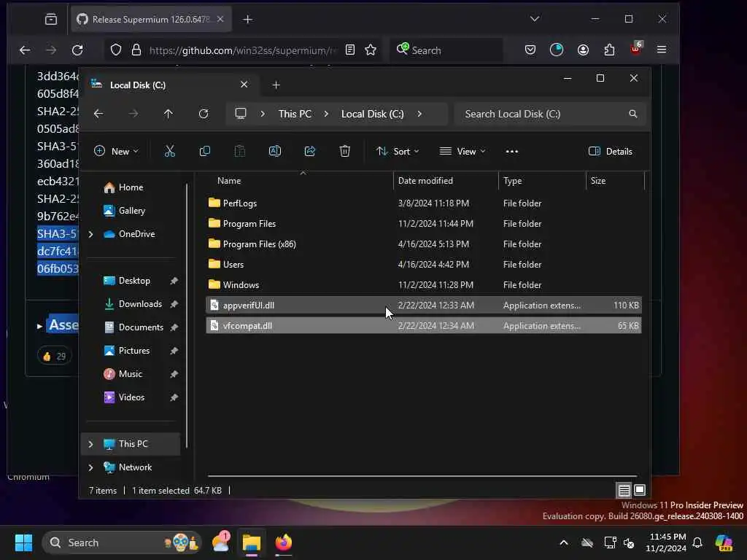
Task: Bookmark this page with the star
Action: pos(371,50)
